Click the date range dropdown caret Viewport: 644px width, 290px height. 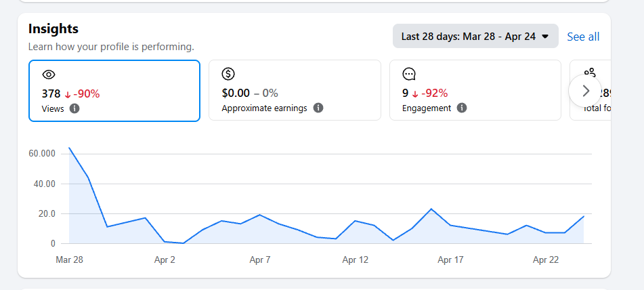point(545,37)
